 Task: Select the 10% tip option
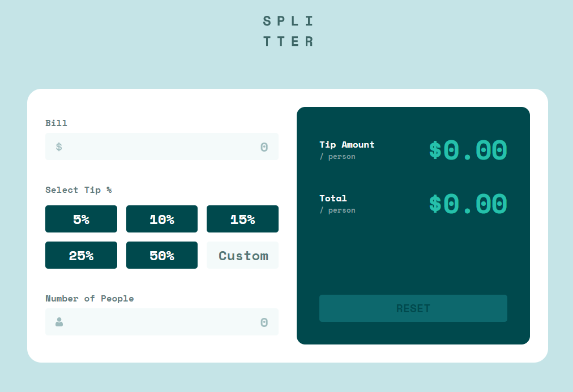162,219
